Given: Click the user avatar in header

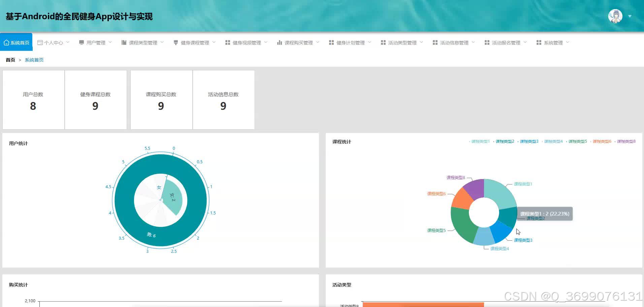Looking at the screenshot, I should [615, 16].
